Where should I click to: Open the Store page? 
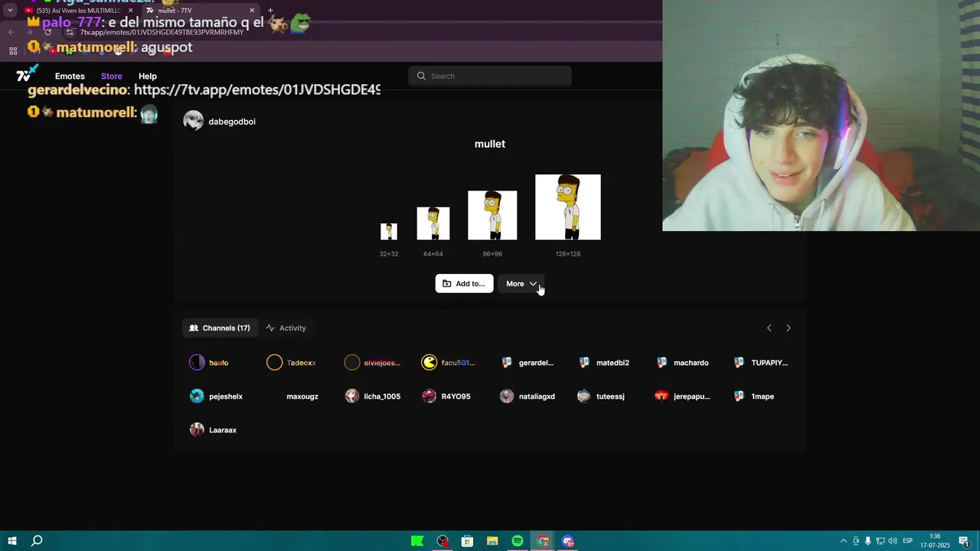112,77
